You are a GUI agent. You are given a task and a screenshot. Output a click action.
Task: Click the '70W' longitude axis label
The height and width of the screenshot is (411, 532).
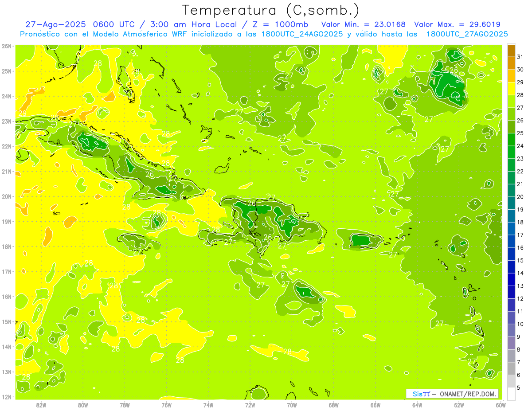tap(292, 405)
